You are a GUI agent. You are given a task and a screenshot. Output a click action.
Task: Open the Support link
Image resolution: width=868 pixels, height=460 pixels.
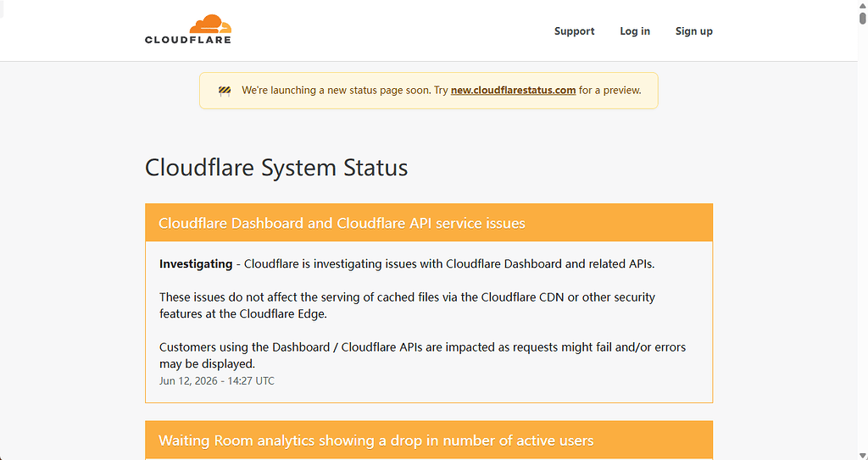click(574, 31)
